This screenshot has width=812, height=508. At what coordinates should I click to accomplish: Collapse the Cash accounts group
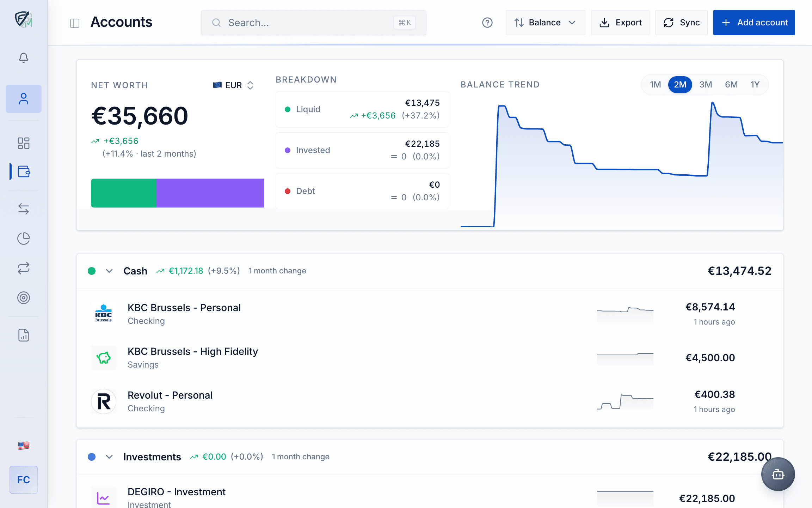pyautogui.click(x=109, y=271)
